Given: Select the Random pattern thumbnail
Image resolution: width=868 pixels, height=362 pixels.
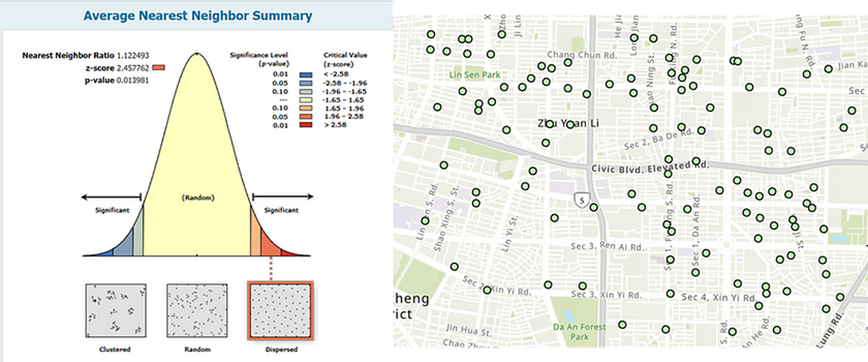Looking at the screenshot, I should (x=197, y=310).
